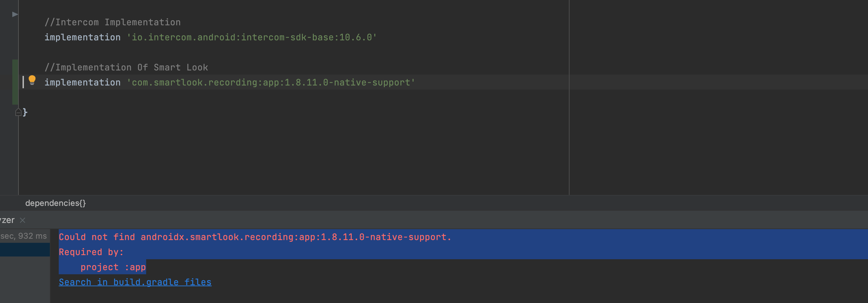Place cursor on the implementation keyword
The width and height of the screenshot is (868, 303).
pos(82,82)
